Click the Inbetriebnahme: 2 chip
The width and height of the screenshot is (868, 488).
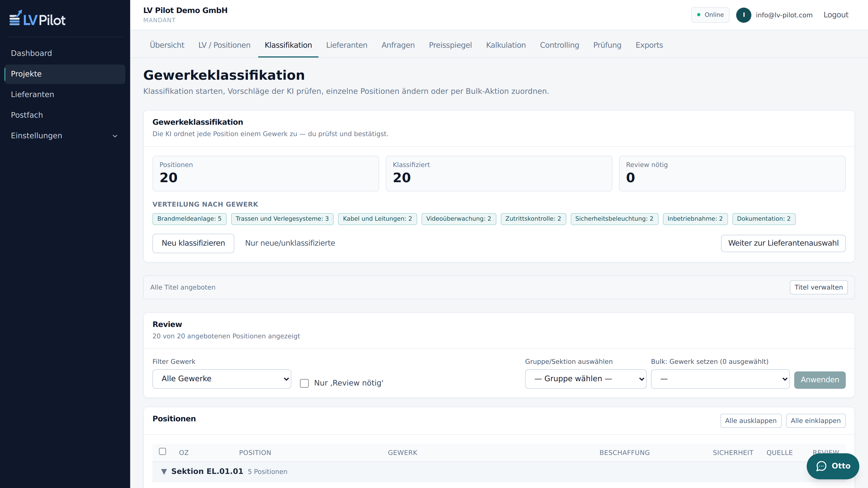pyautogui.click(x=695, y=219)
